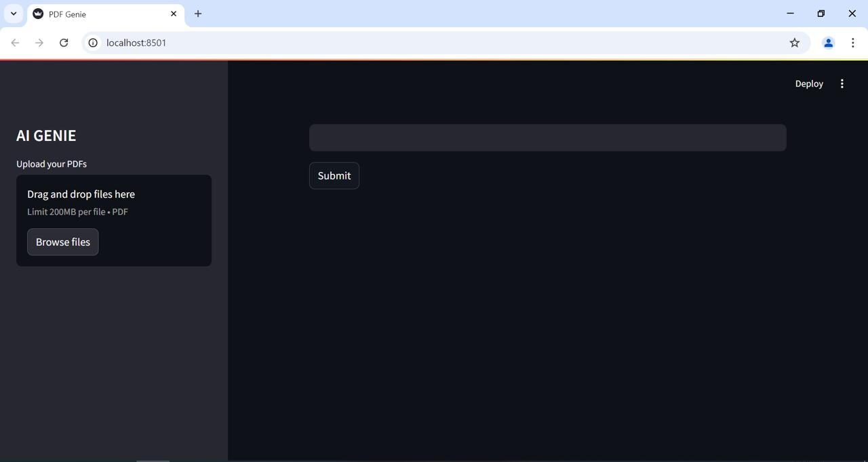The width and height of the screenshot is (868, 462).
Task: Open a new browser tab
Action: (x=198, y=14)
